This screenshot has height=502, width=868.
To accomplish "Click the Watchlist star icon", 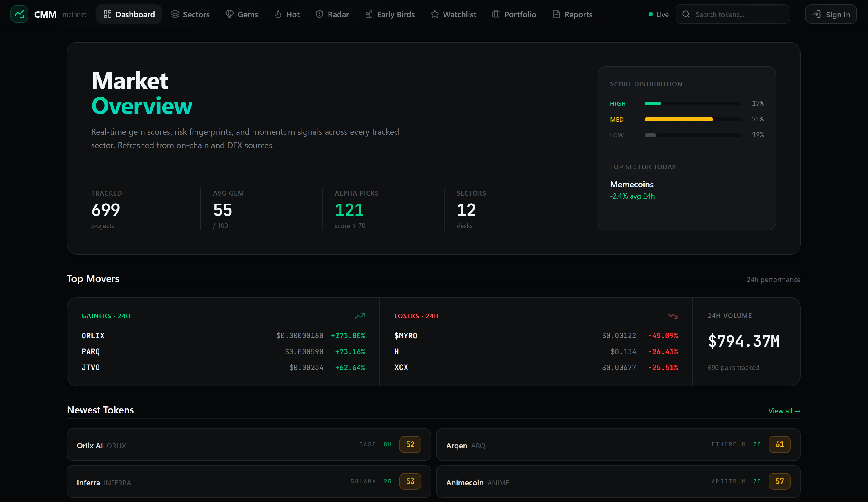I will 435,14.
